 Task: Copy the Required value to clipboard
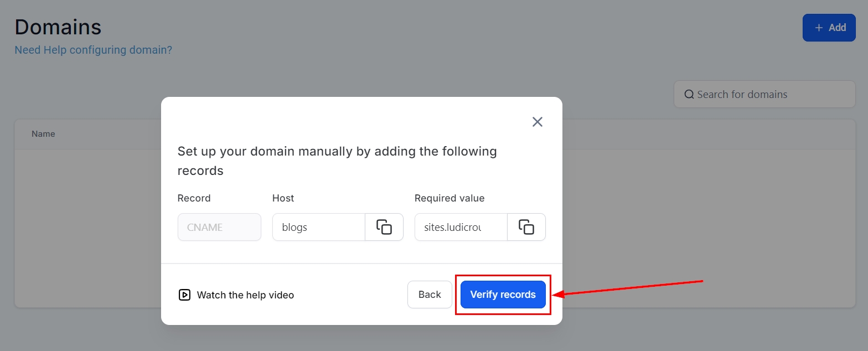[526, 227]
